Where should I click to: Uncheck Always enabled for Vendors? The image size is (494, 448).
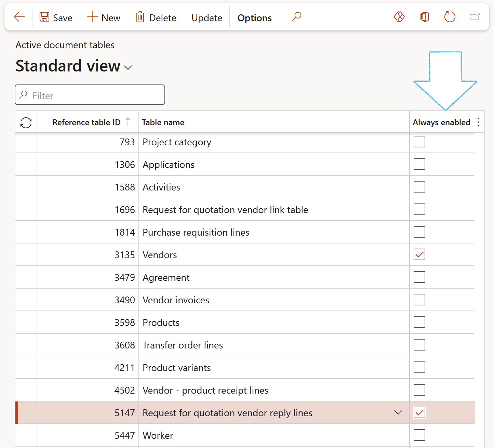tap(419, 254)
